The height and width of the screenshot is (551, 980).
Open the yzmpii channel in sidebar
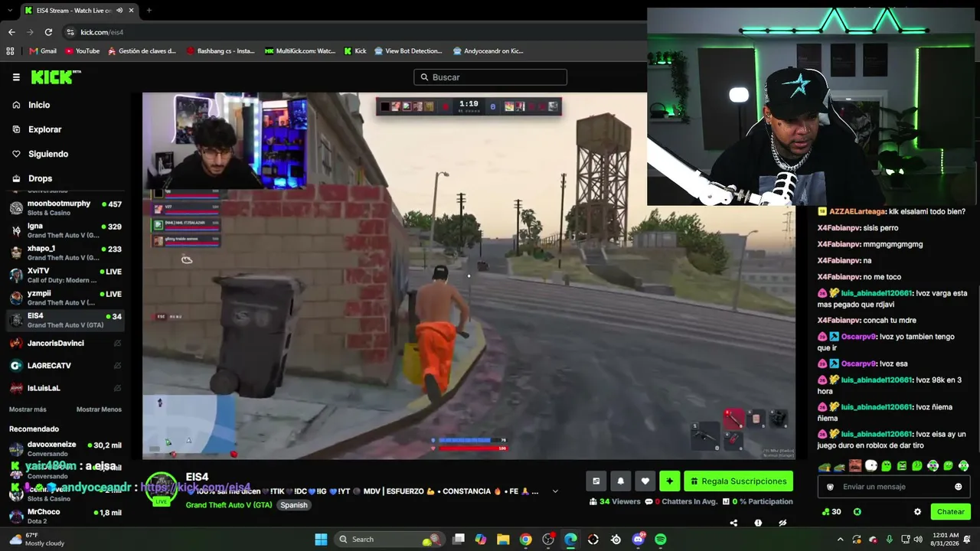(x=66, y=297)
